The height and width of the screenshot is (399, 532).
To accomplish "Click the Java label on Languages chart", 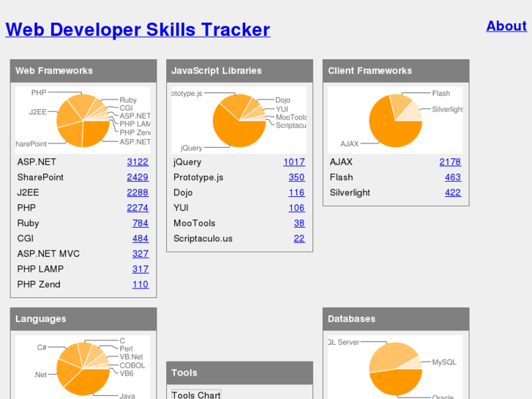I will coord(127,395).
